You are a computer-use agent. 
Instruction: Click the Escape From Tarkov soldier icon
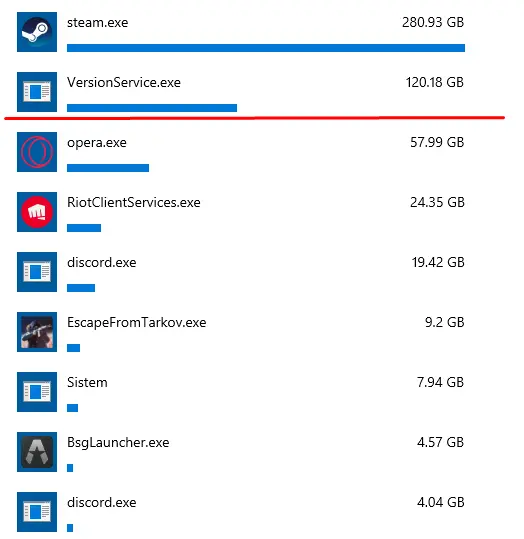pyautogui.click(x=37, y=332)
